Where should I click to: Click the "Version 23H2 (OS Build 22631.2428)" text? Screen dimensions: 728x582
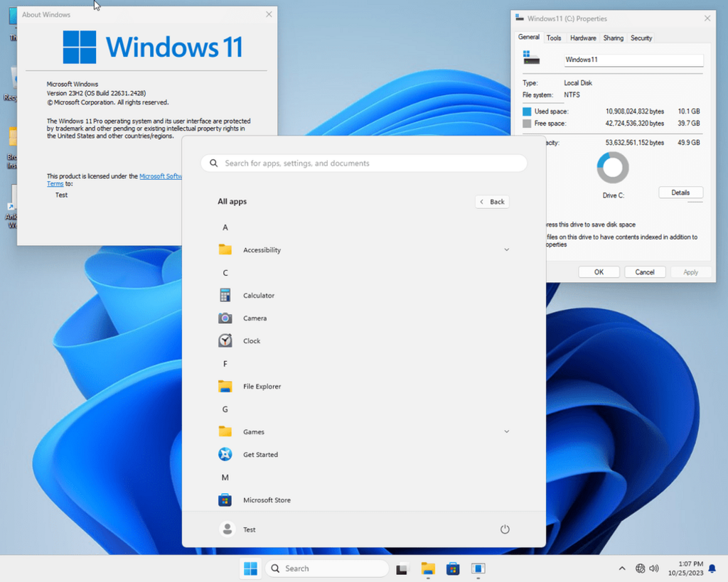click(x=96, y=93)
